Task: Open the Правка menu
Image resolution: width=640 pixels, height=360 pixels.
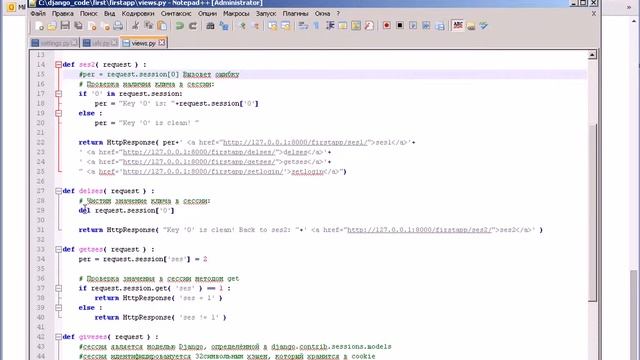Action: click(62, 13)
